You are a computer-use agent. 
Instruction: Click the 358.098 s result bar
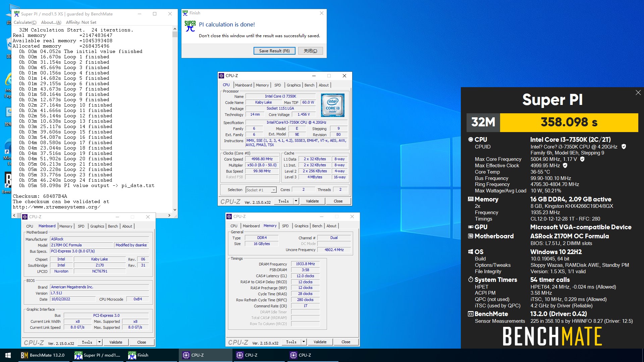pos(569,122)
